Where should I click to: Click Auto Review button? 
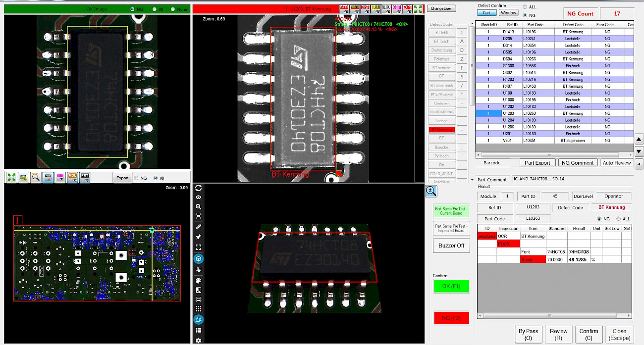616,162
